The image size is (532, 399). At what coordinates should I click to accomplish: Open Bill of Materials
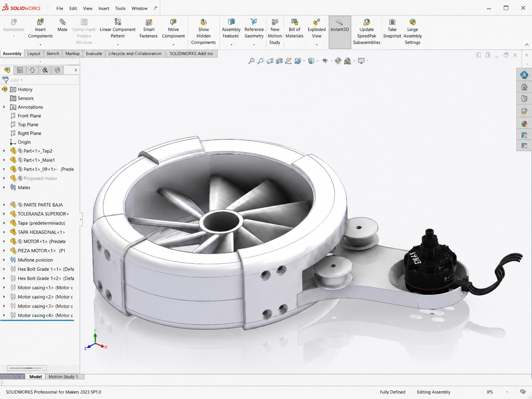pyautogui.click(x=295, y=29)
